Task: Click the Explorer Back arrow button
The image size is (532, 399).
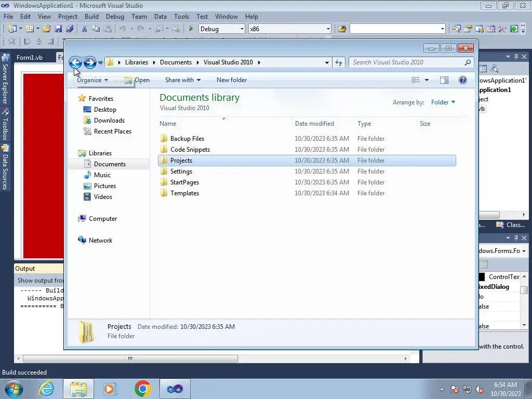Action: pyautogui.click(x=75, y=62)
